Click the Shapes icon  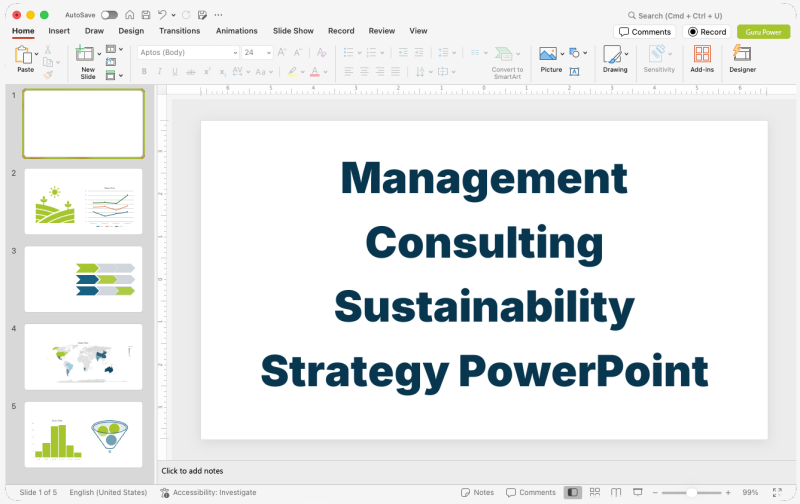coord(574,53)
